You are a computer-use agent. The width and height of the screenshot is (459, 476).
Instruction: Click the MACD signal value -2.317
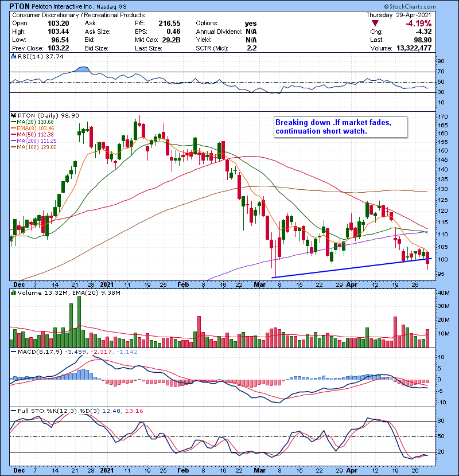tap(102, 352)
